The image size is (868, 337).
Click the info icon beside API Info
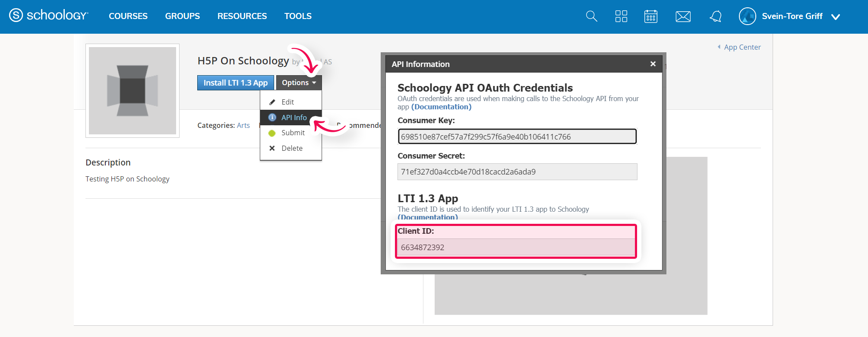pyautogui.click(x=272, y=118)
